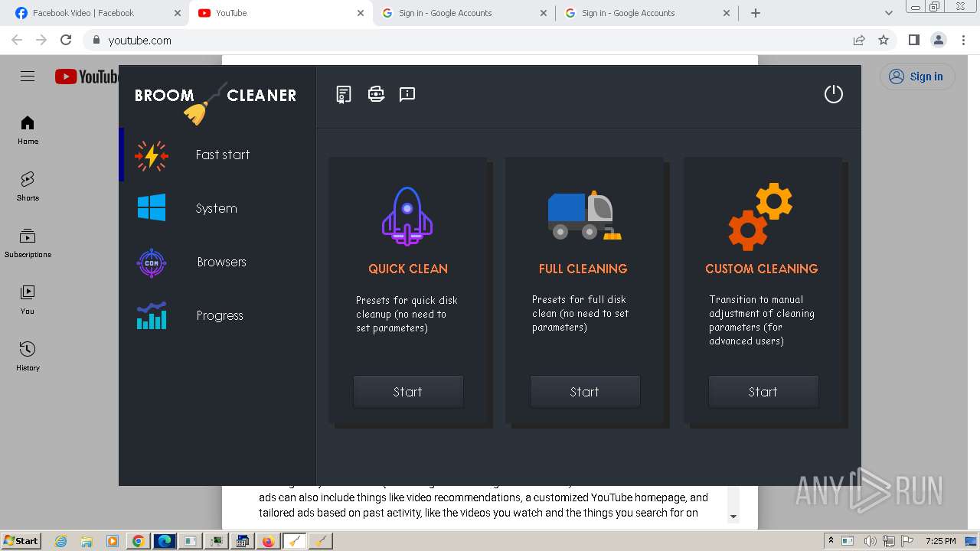Click the Action Center flag in system tray
The image size is (980, 551).
pyautogui.click(x=907, y=541)
